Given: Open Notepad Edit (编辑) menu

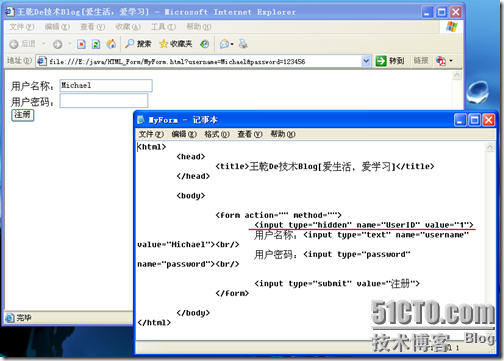Looking at the screenshot, I should point(184,134).
